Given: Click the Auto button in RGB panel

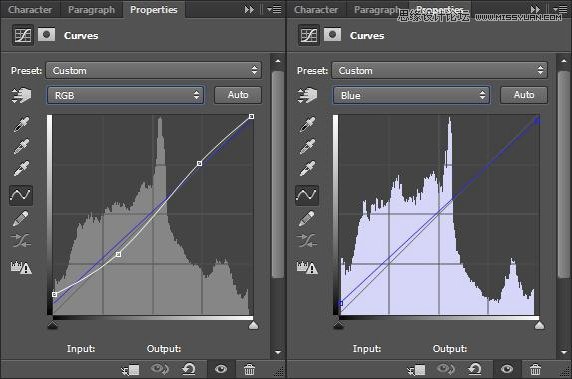Looking at the screenshot, I should pyautogui.click(x=238, y=95).
